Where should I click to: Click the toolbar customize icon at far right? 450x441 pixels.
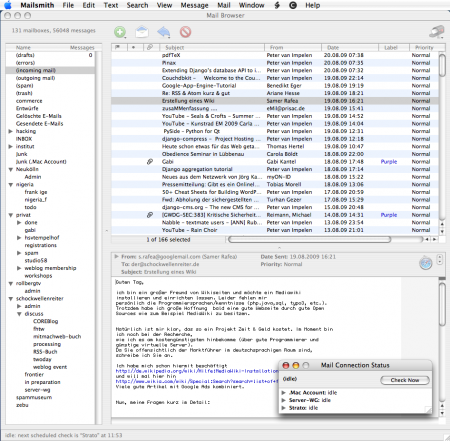(x=437, y=32)
